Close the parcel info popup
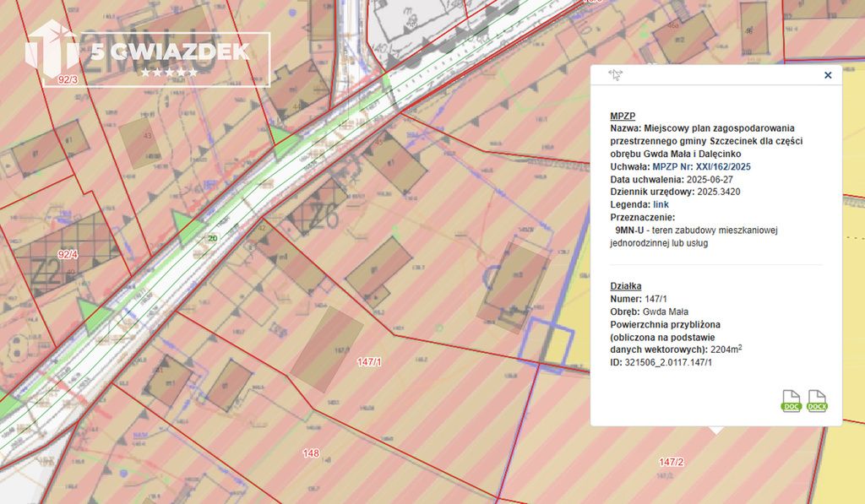This screenshot has height=504, width=865. pos(828,75)
